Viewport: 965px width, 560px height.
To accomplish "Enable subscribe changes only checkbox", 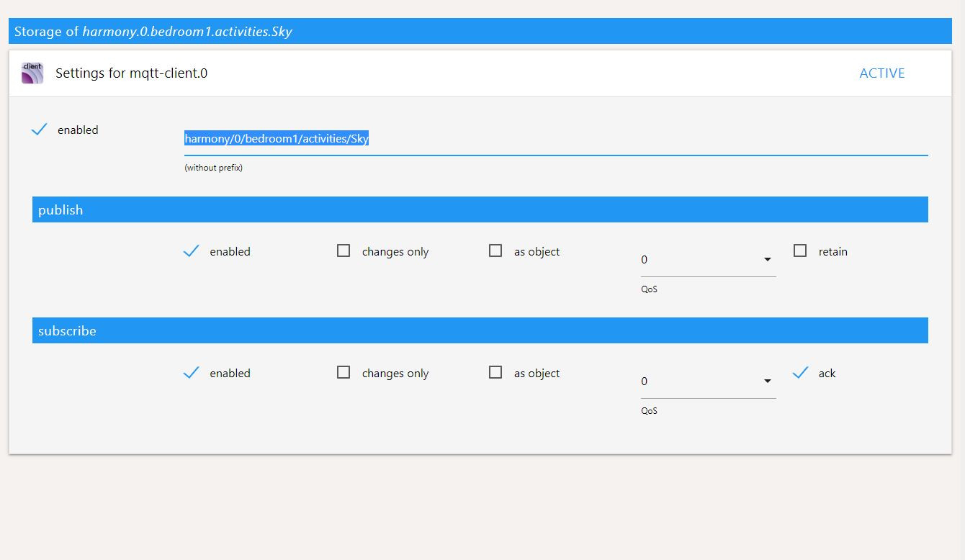I will [x=344, y=373].
